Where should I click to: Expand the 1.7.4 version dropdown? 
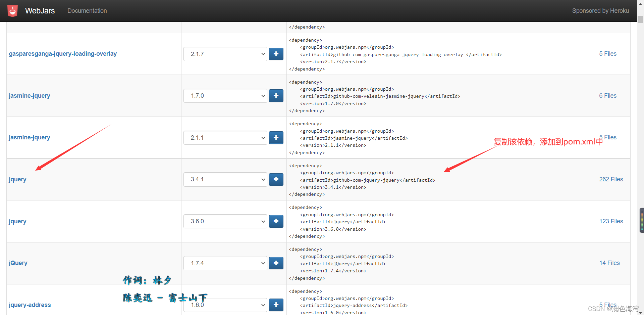click(225, 263)
